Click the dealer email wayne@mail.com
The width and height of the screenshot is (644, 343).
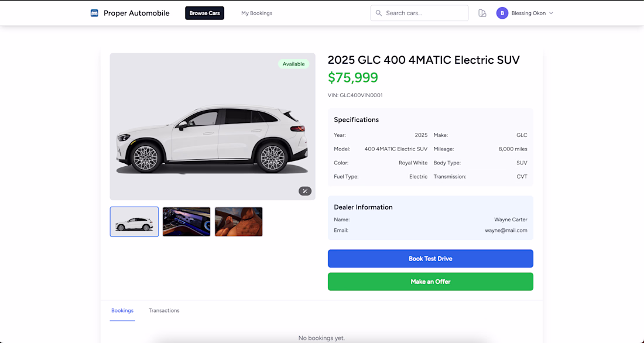[x=506, y=231]
